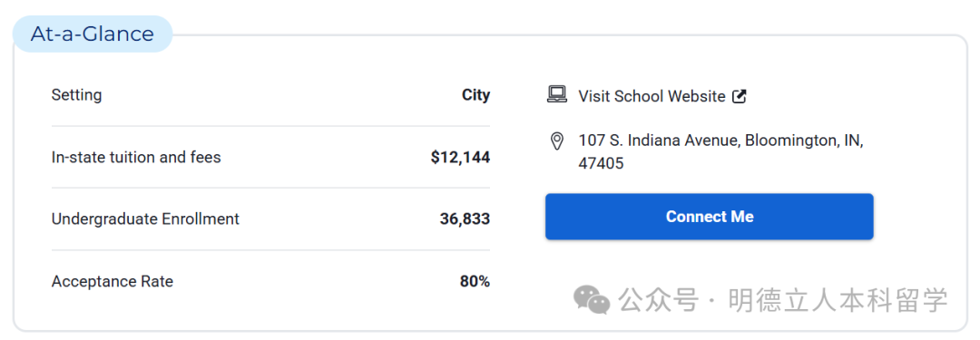980x340 pixels.
Task: Click the laptop icon beside Visit School Website
Action: 557,94
